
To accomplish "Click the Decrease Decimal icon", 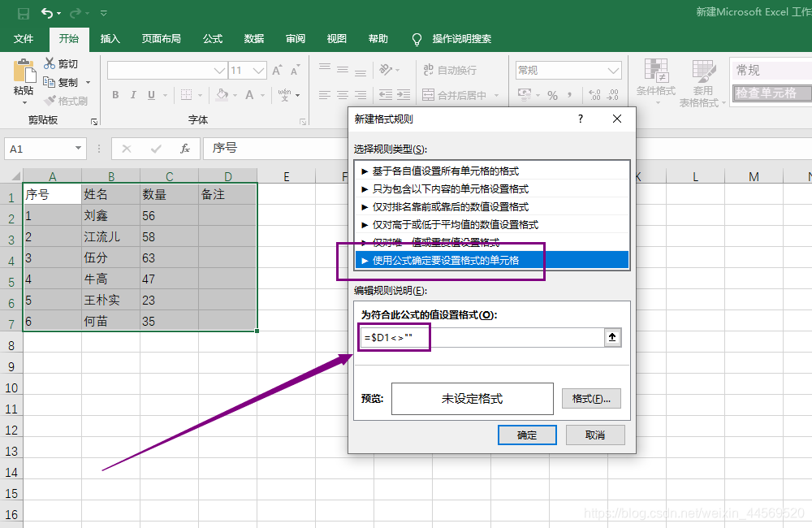I will [x=613, y=95].
